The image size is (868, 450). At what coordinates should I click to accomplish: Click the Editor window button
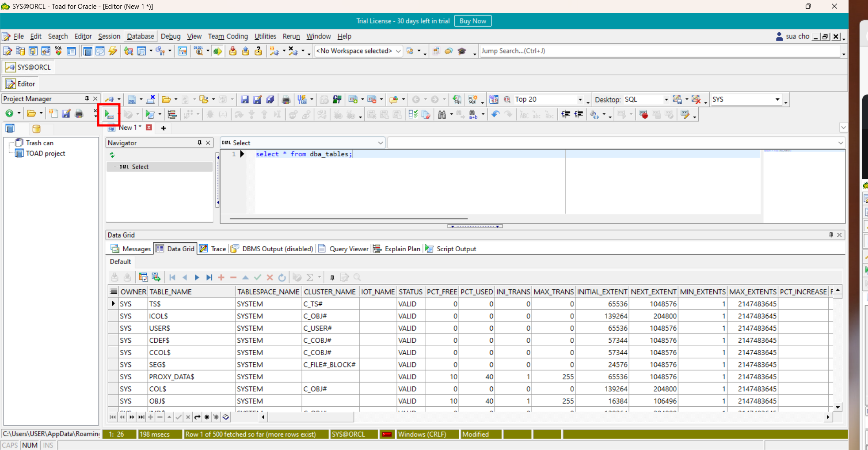point(20,84)
